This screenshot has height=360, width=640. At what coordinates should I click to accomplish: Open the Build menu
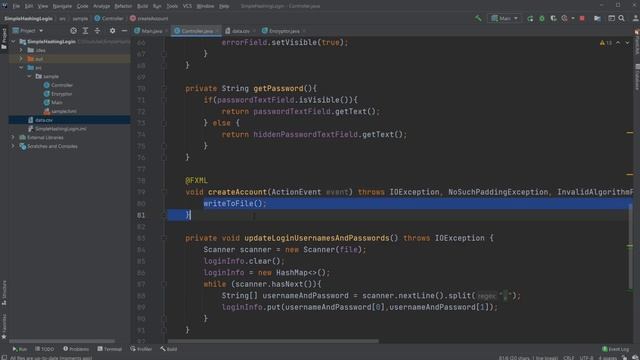point(142,6)
